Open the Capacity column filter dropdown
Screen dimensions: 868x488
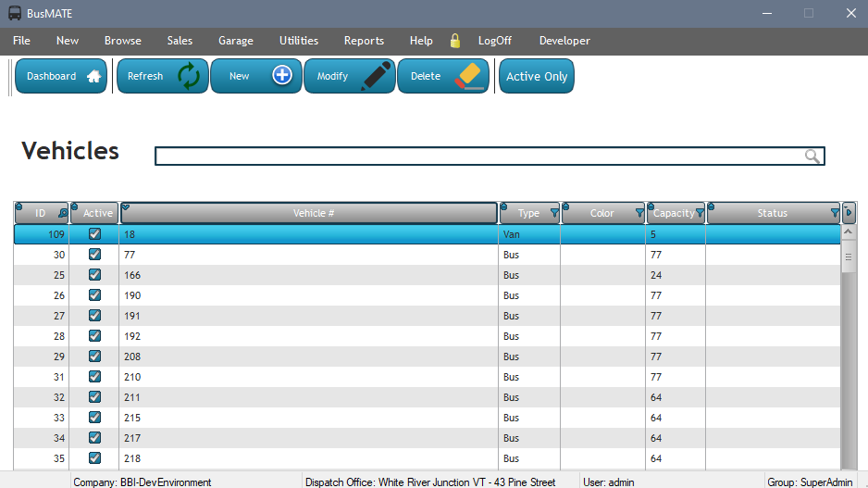(700, 214)
